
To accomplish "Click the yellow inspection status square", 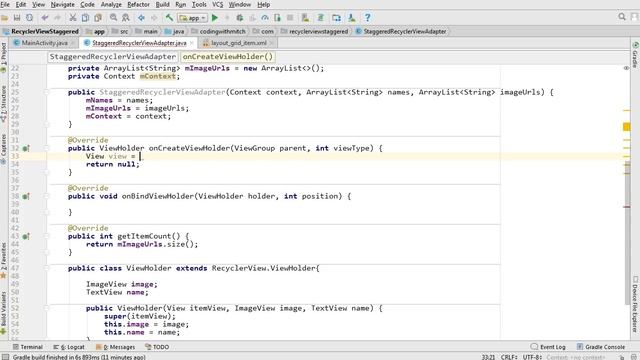I will (627, 127).
